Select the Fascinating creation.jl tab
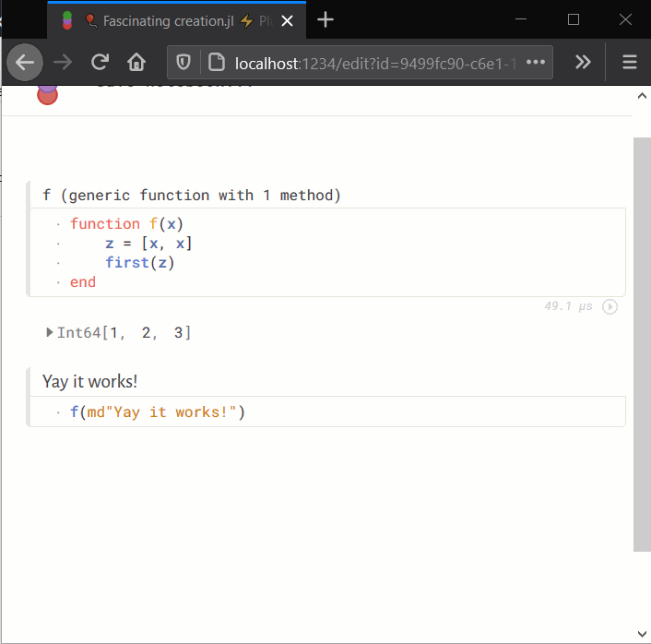Screen dimensions: 651x644 pyautogui.click(x=176, y=21)
